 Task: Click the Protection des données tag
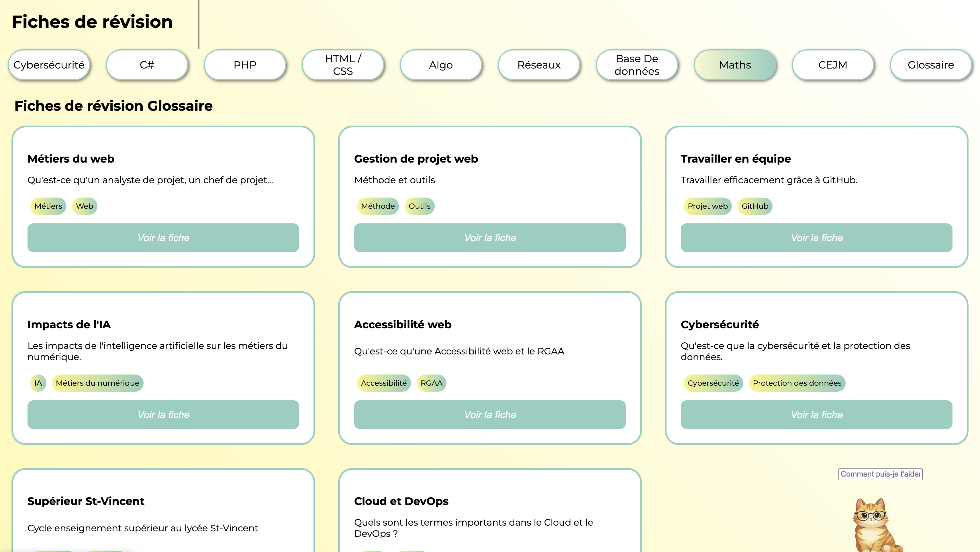point(797,383)
